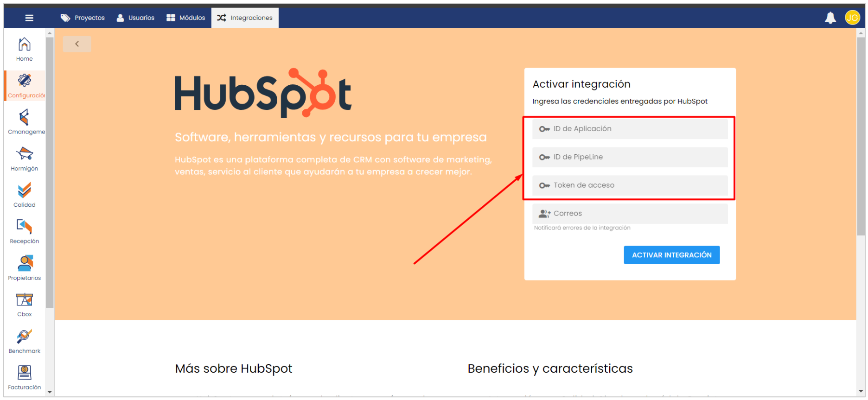Open the Facturación module
The height and width of the screenshot is (400, 868).
pos(25,377)
